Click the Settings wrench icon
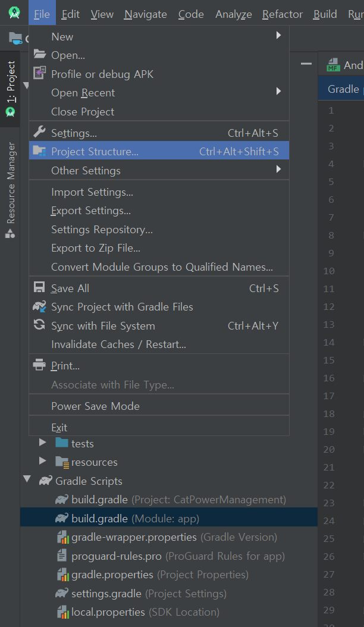Image resolution: width=364 pixels, height=627 pixels. point(39,132)
